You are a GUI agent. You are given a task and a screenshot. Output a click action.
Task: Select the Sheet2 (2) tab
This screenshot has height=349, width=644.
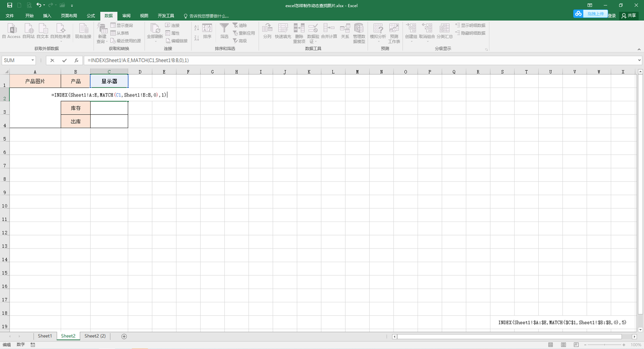95,336
